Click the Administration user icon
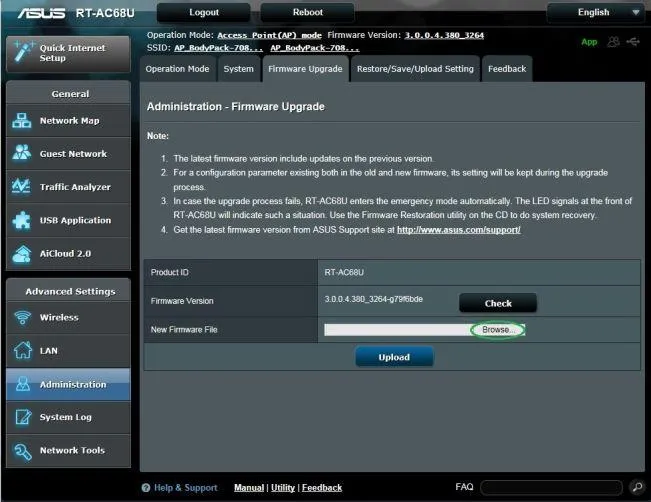 [22, 384]
